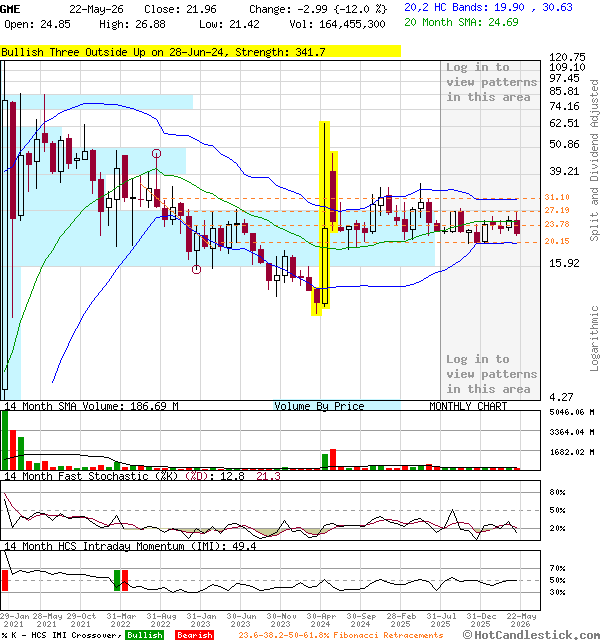
Task: Click the 'Close: 21.96' value
Action: (180, 9)
